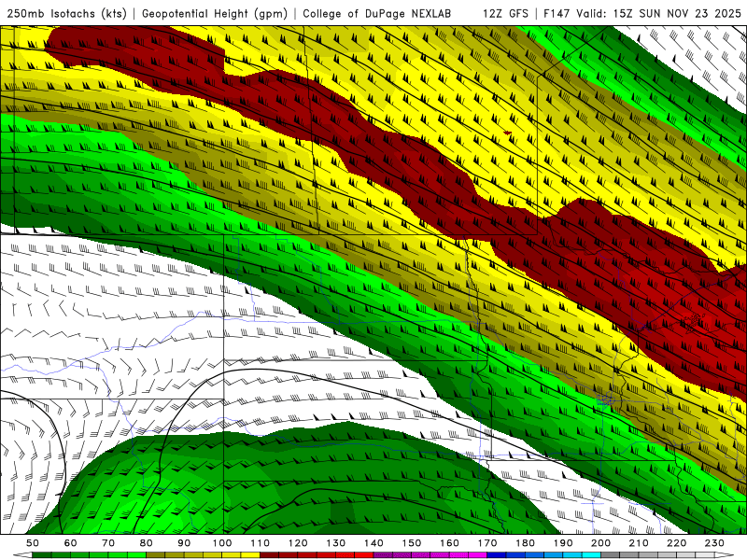Click the 60 label on the color scale
Viewport: 747px width, 560px height.
click(71, 543)
